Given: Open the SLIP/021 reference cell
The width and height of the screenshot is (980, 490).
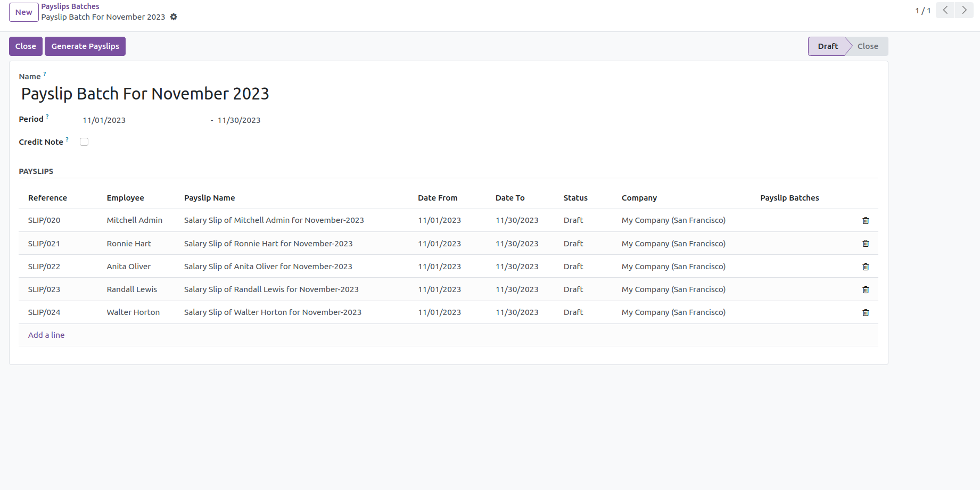Looking at the screenshot, I should [x=44, y=244].
